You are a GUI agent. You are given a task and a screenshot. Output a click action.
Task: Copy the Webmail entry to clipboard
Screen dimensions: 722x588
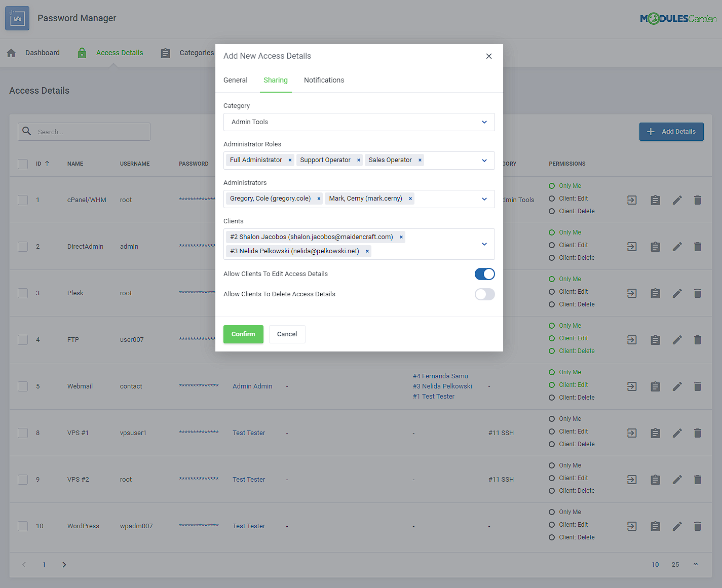tap(655, 386)
